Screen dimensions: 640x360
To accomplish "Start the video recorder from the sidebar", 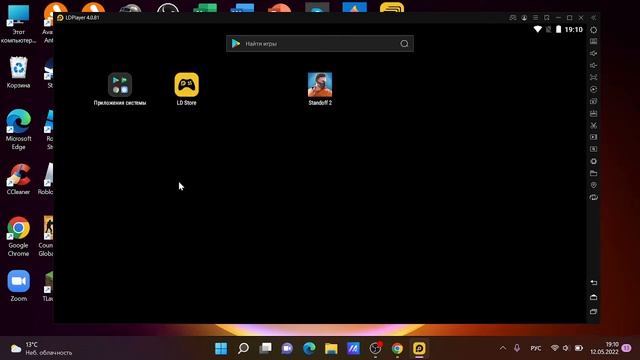I will point(593,137).
